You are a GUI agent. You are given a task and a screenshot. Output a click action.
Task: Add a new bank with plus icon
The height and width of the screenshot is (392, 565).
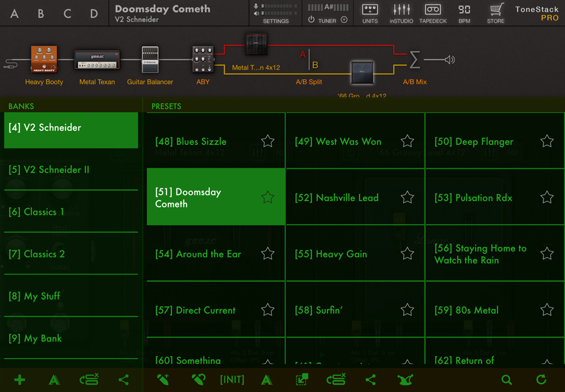19,380
